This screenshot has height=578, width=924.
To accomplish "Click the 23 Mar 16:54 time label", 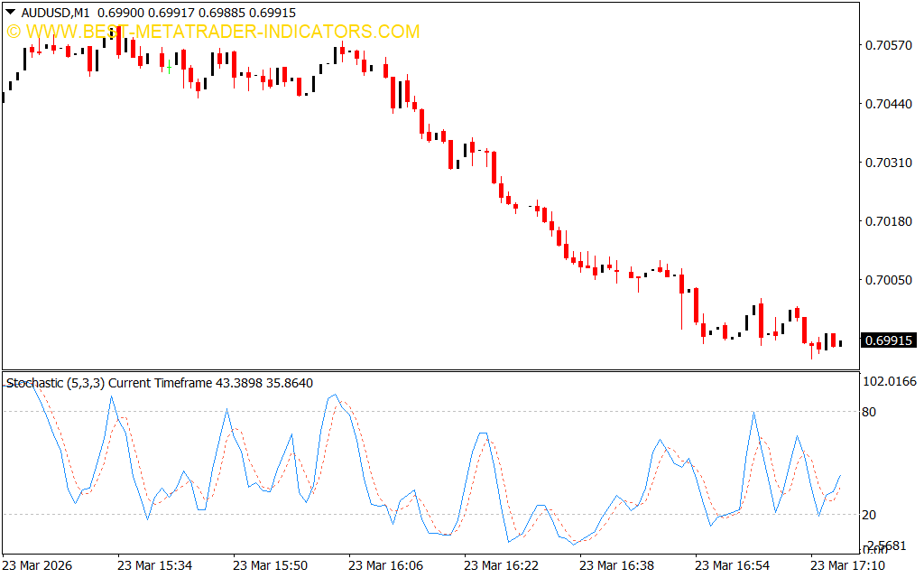I will pyautogui.click(x=732, y=565).
